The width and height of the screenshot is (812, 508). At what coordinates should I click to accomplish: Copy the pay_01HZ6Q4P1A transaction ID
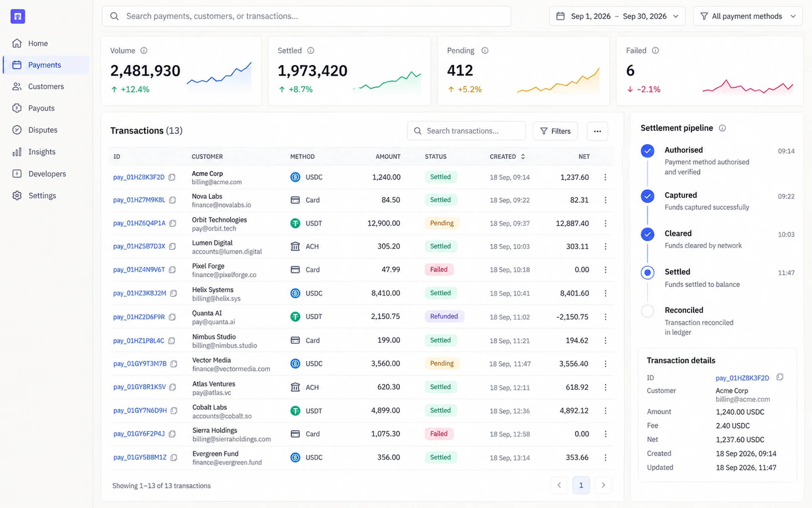coord(173,223)
